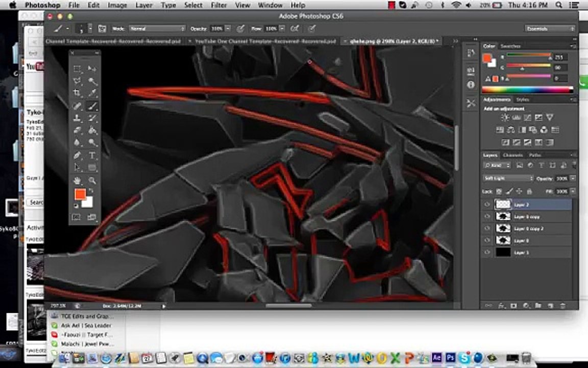
Task: Switch to the Channels tab
Action: tap(513, 155)
